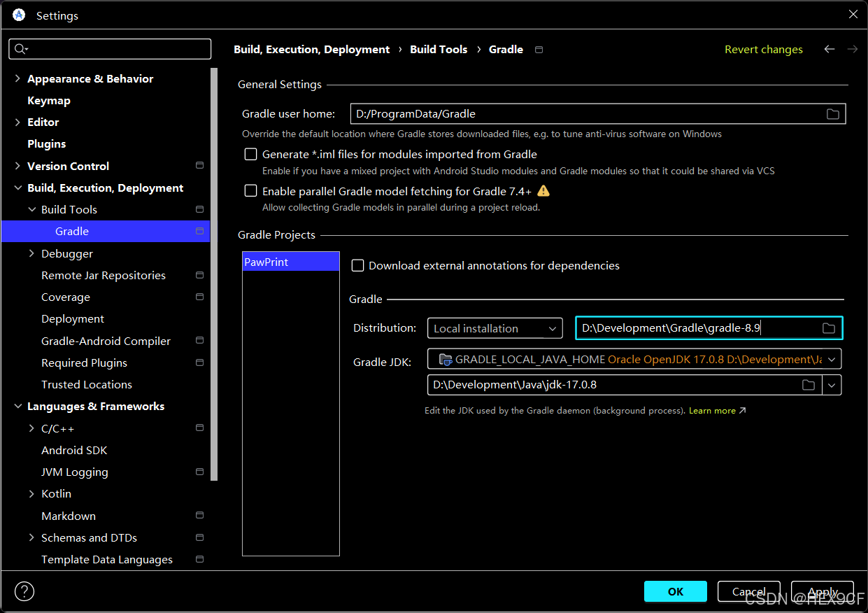Screen dimensions: 868x613
Task: Collapse Languages & Frameworks section
Action: pyautogui.click(x=17, y=406)
